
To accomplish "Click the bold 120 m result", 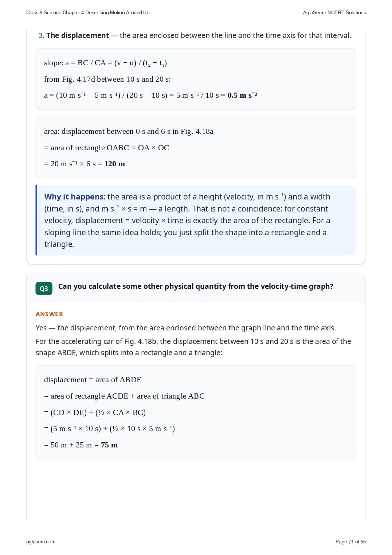I will click(114, 164).
